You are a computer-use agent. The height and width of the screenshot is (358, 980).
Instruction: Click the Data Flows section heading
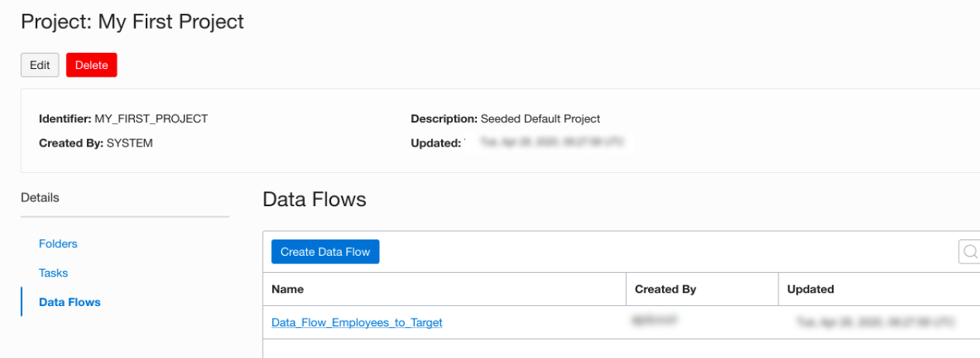click(x=314, y=199)
